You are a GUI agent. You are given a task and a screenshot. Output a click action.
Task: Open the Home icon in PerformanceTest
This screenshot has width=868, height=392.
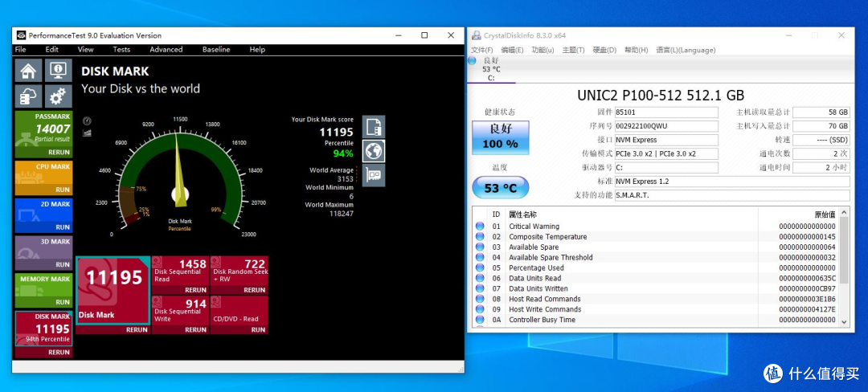coord(29,71)
